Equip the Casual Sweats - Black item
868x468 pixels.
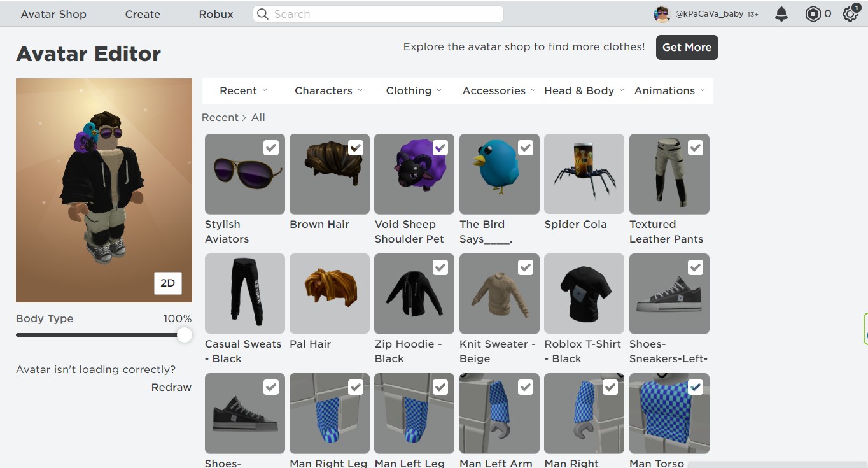coord(245,294)
